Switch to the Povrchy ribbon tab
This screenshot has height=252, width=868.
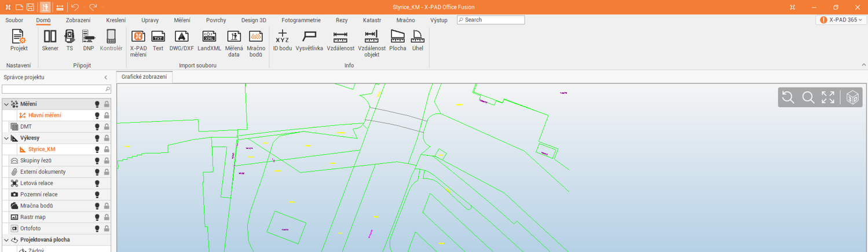coord(216,20)
